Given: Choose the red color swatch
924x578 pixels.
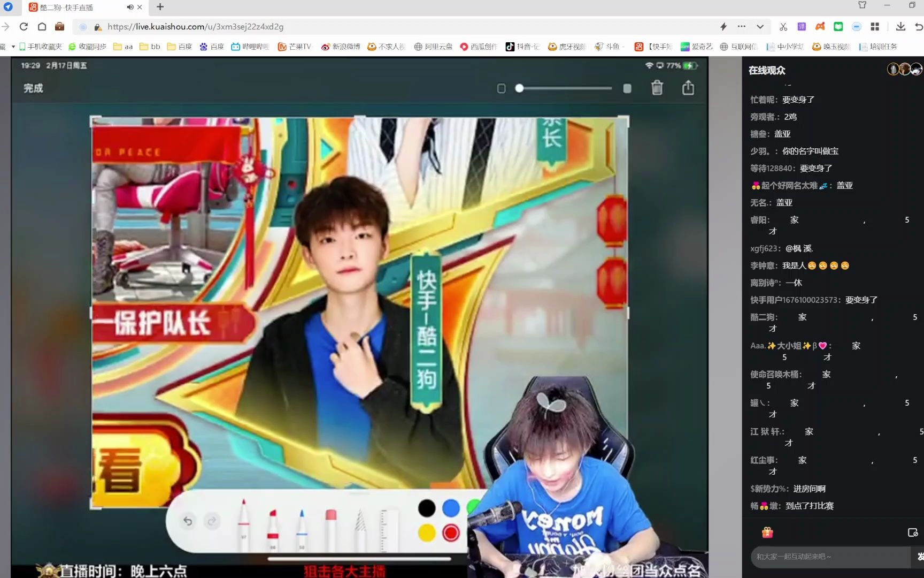Looking at the screenshot, I should pyautogui.click(x=451, y=533).
